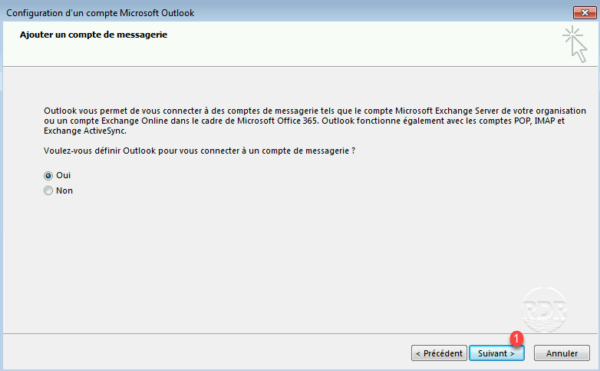Click the Oui option label text
600x371 pixels.
tap(63, 175)
